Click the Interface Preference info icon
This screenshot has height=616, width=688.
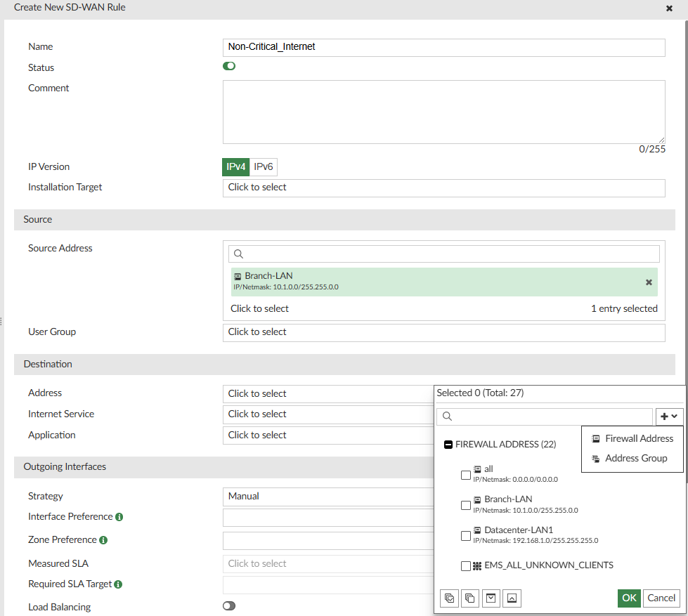[x=119, y=517]
